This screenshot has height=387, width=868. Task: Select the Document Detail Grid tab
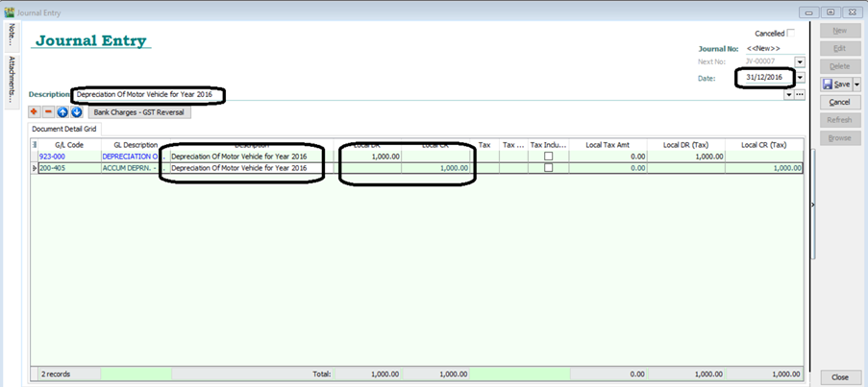click(x=65, y=129)
